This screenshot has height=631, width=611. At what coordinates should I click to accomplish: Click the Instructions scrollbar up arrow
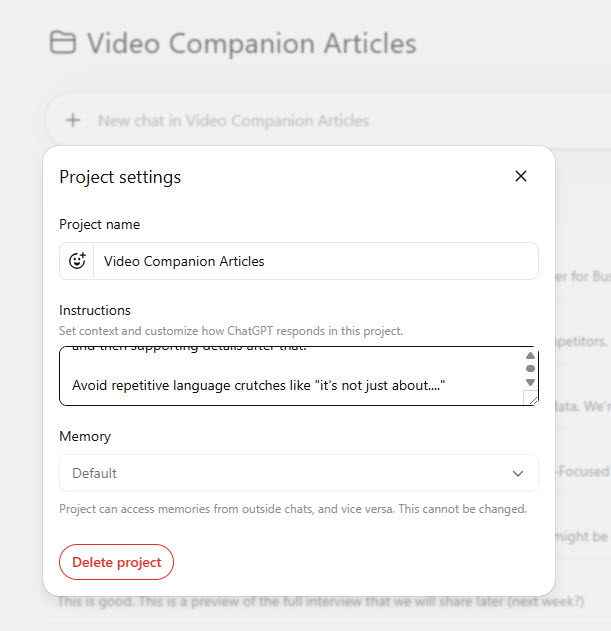pyautogui.click(x=530, y=355)
